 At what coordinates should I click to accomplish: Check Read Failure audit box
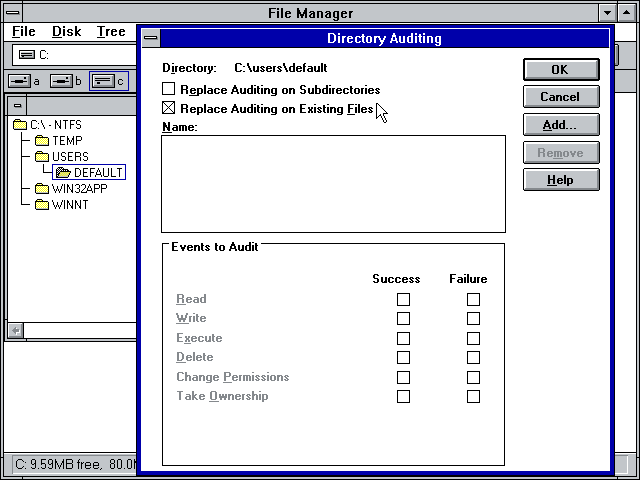click(x=473, y=299)
